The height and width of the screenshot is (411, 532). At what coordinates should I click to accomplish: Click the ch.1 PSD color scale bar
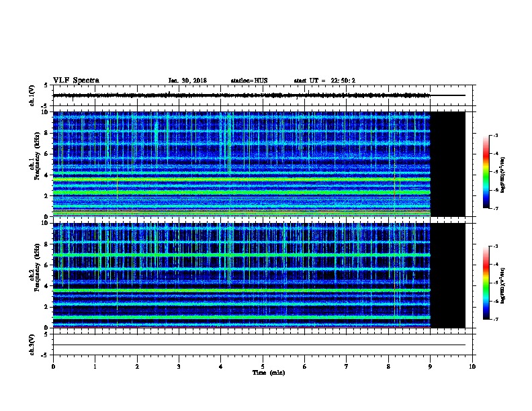click(486, 172)
